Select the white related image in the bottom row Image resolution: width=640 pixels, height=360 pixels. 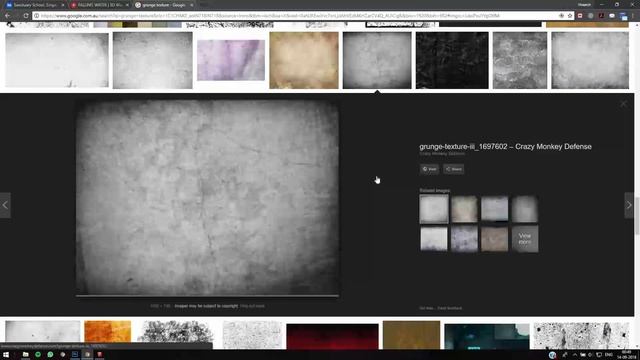(x=434, y=239)
